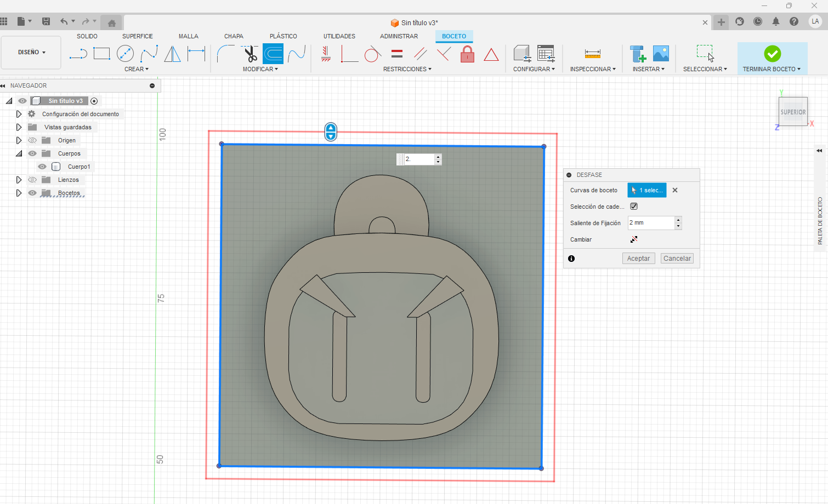828x504 pixels.
Task: Click Insert canvas image icon
Action: (x=661, y=54)
